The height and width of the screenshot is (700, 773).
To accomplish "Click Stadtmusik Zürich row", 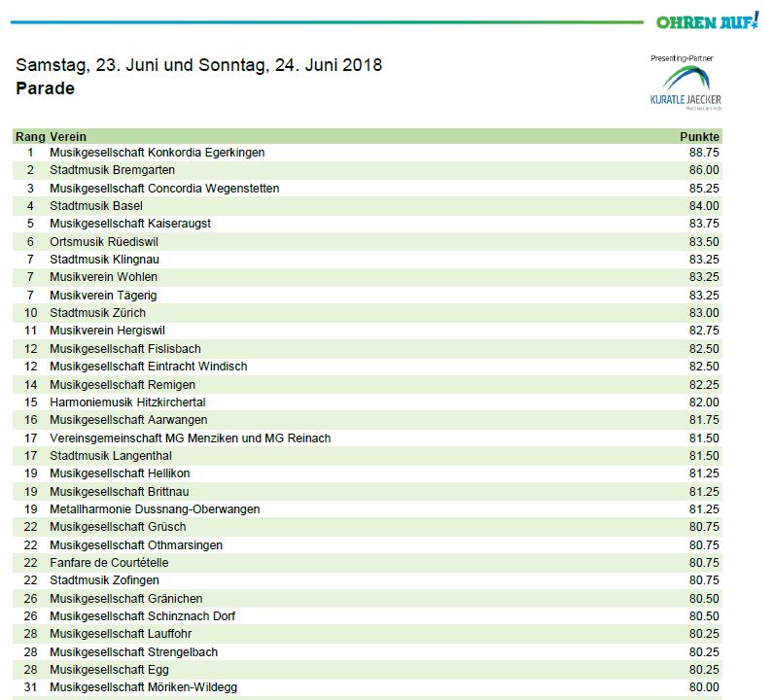I will (97, 313).
